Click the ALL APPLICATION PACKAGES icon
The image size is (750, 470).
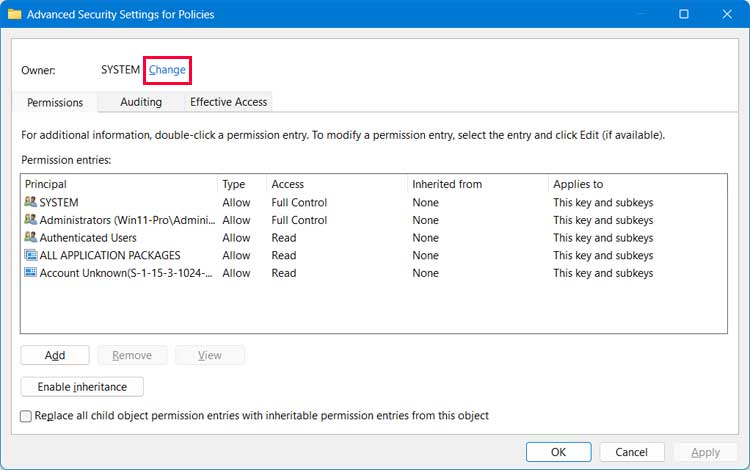click(30, 256)
